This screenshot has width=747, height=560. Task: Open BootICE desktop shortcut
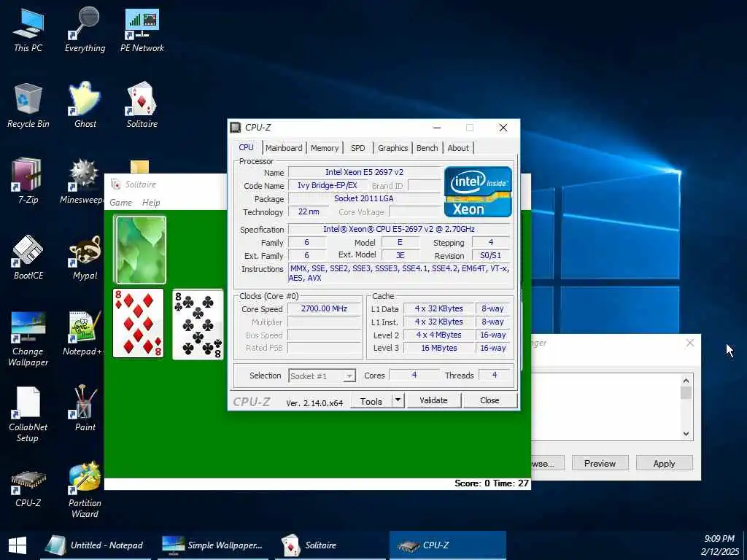tap(28, 257)
